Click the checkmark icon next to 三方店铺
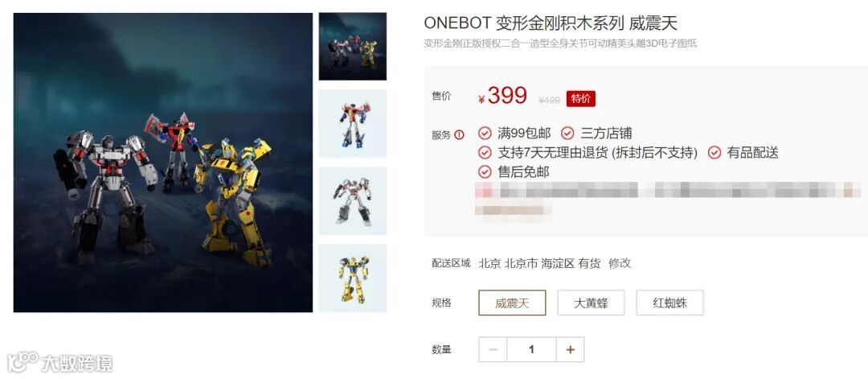The height and width of the screenshot is (379, 868). 567,133
